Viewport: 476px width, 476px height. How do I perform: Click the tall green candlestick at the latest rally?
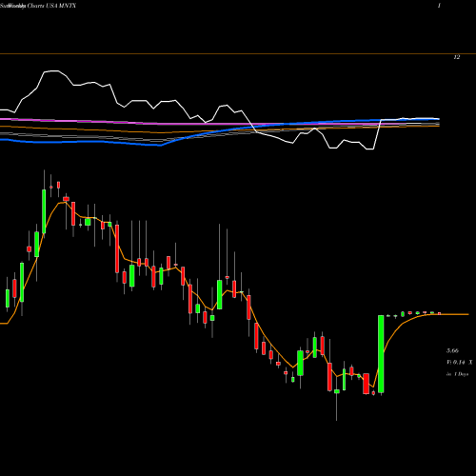coord(381,354)
